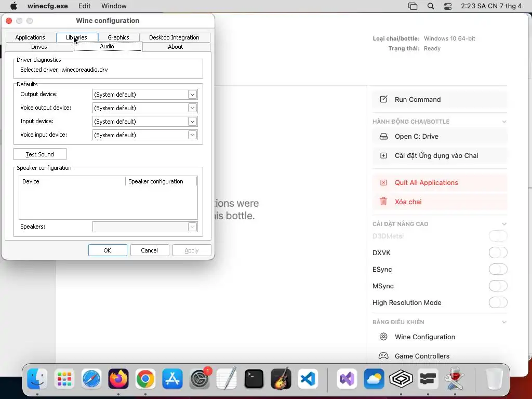Collapse the BẢNG ĐIỀU KHIỂN section
532x399 pixels.
[504, 322]
